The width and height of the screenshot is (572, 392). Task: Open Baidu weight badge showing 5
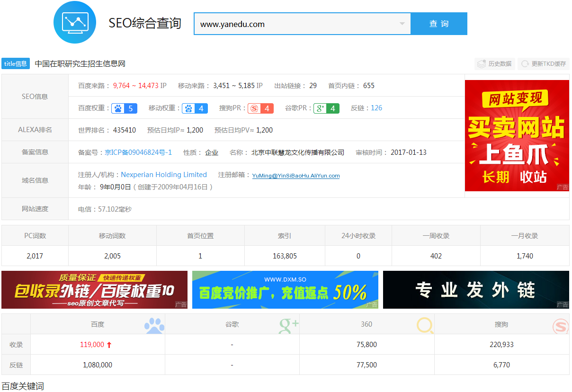pyautogui.click(x=125, y=108)
